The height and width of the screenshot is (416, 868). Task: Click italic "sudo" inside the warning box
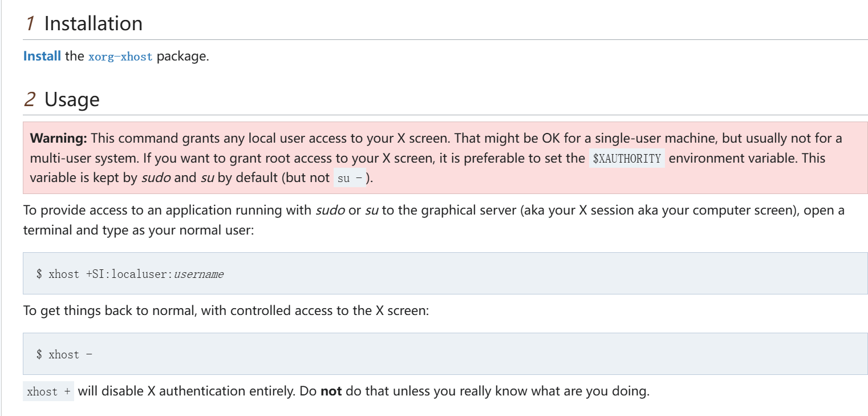pyautogui.click(x=155, y=177)
